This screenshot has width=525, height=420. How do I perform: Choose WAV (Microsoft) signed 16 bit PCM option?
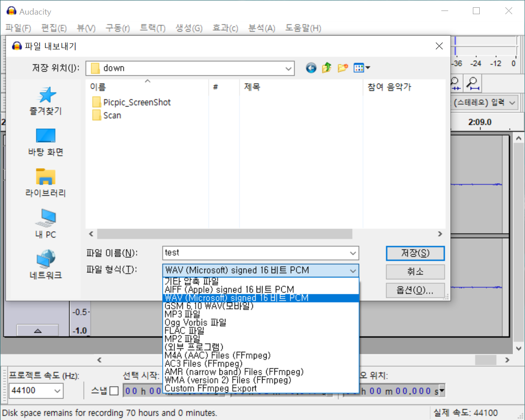tap(261, 298)
